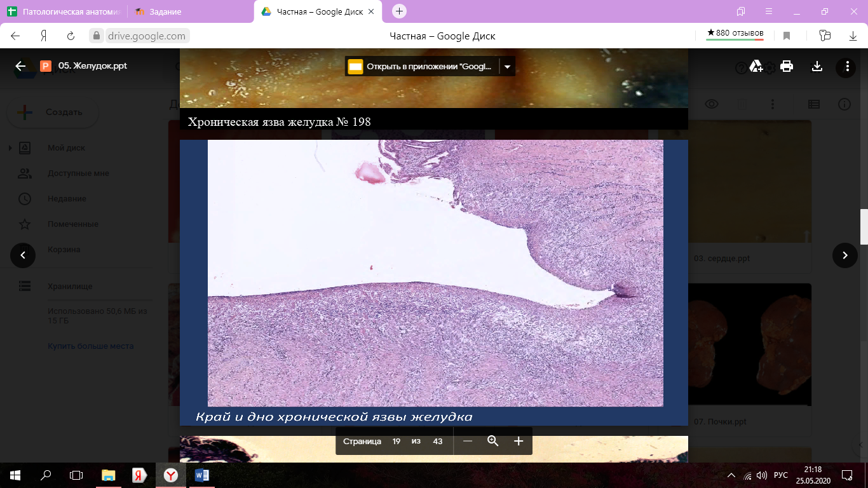Open the Windows notification center
This screenshot has height=488, width=868.
click(847, 475)
